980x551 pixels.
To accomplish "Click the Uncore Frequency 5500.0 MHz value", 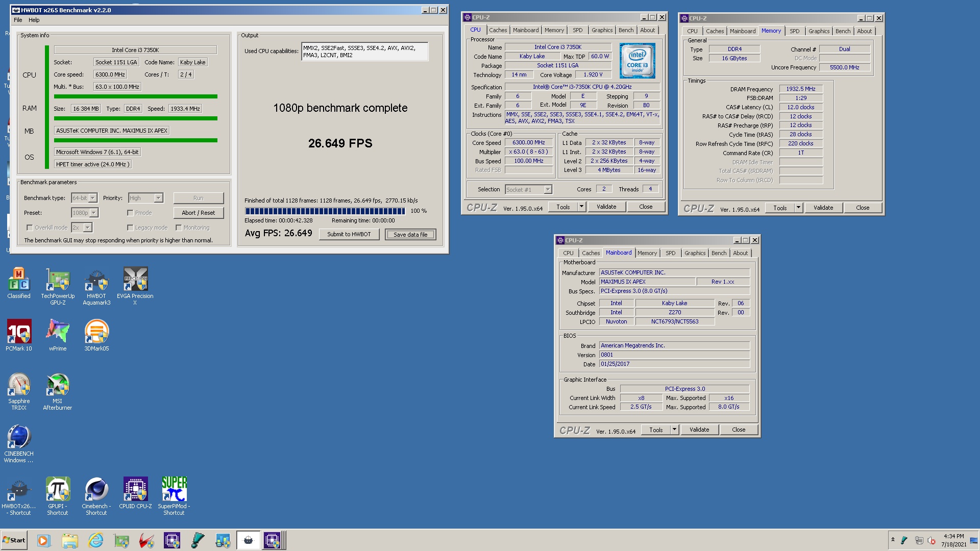I will 844,67.
